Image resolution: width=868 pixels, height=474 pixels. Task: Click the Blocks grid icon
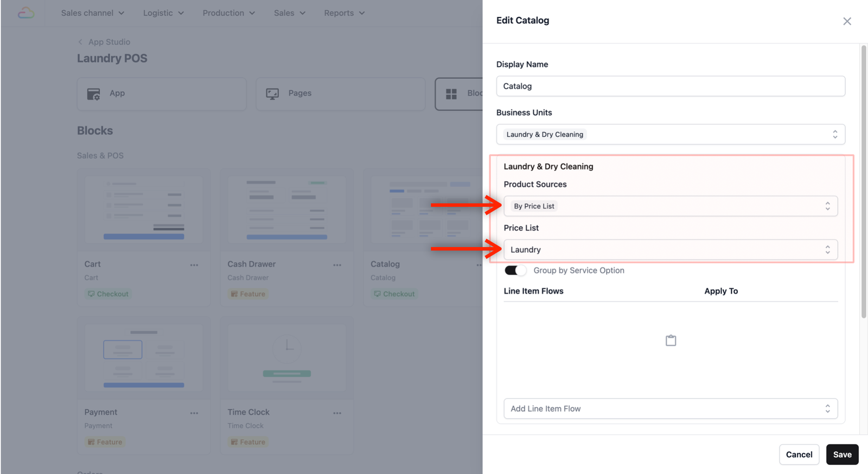point(451,94)
